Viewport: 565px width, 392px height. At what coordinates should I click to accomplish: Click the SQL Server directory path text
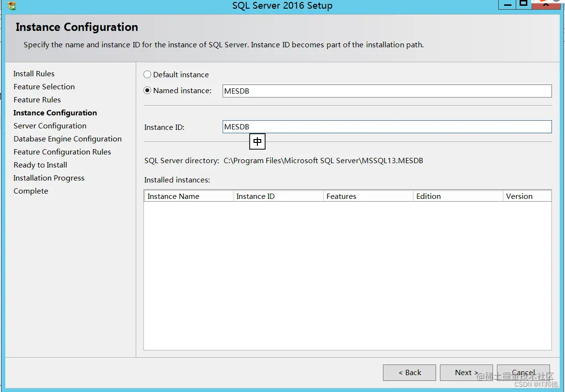click(323, 161)
